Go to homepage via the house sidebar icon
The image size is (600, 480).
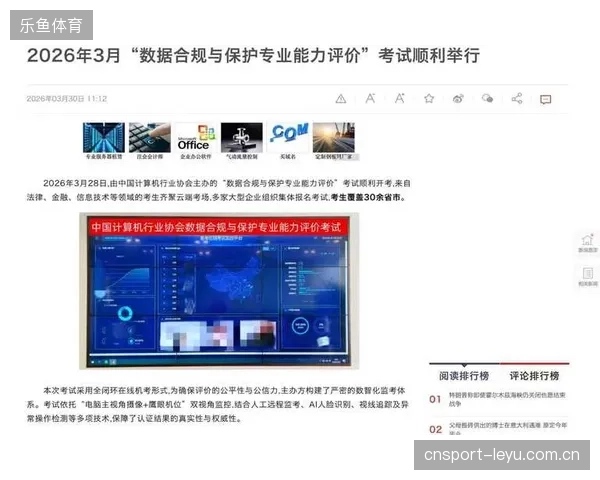click(587, 243)
